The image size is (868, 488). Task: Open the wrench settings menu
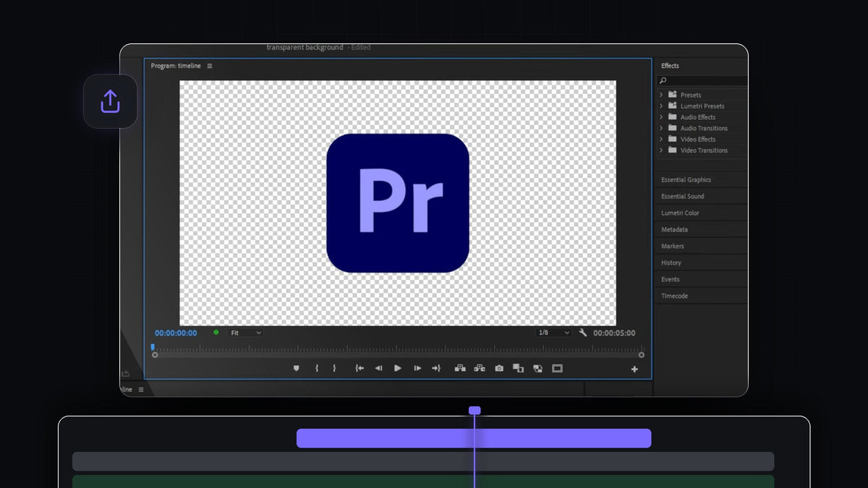tap(583, 333)
